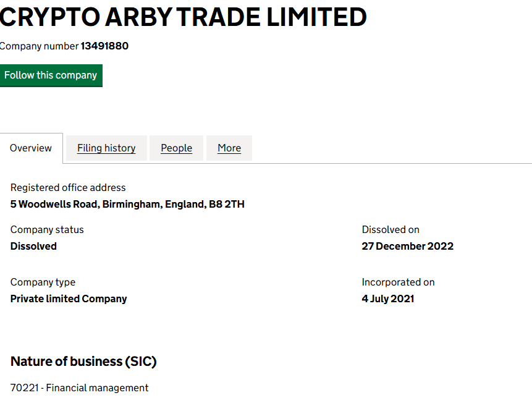Select the 27 December 2022 date
Screen dimensions: 532x411
tap(408, 246)
